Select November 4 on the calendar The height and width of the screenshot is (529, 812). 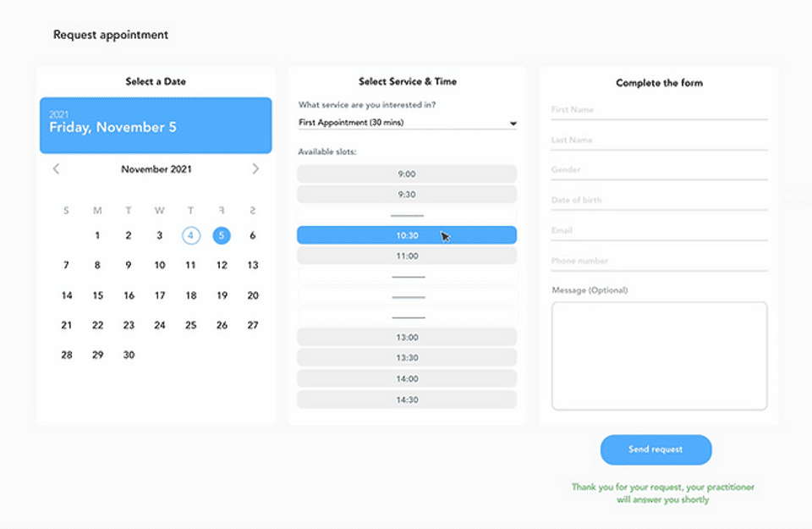190,236
